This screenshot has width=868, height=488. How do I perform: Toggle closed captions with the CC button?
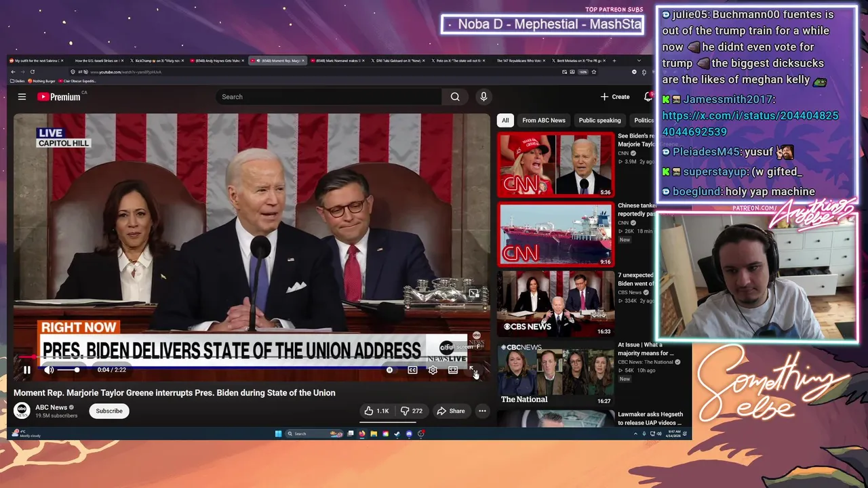[x=412, y=370]
